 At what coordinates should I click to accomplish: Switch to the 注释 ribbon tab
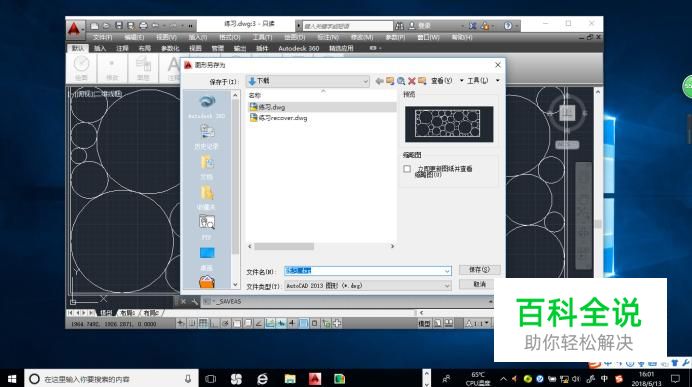pyautogui.click(x=122, y=48)
